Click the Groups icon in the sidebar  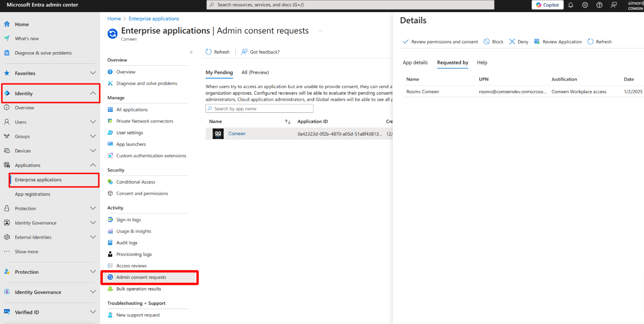coord(7,137)
